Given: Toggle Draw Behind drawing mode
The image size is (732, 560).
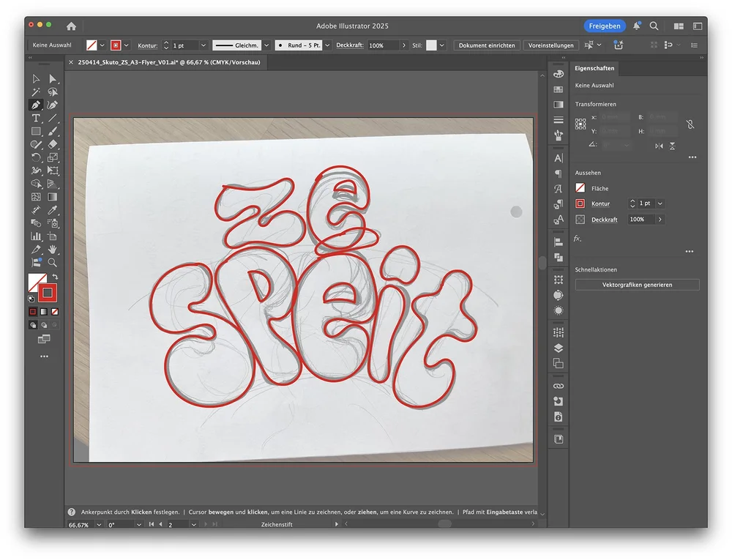Looking at the screenshot, I should 44,325.
